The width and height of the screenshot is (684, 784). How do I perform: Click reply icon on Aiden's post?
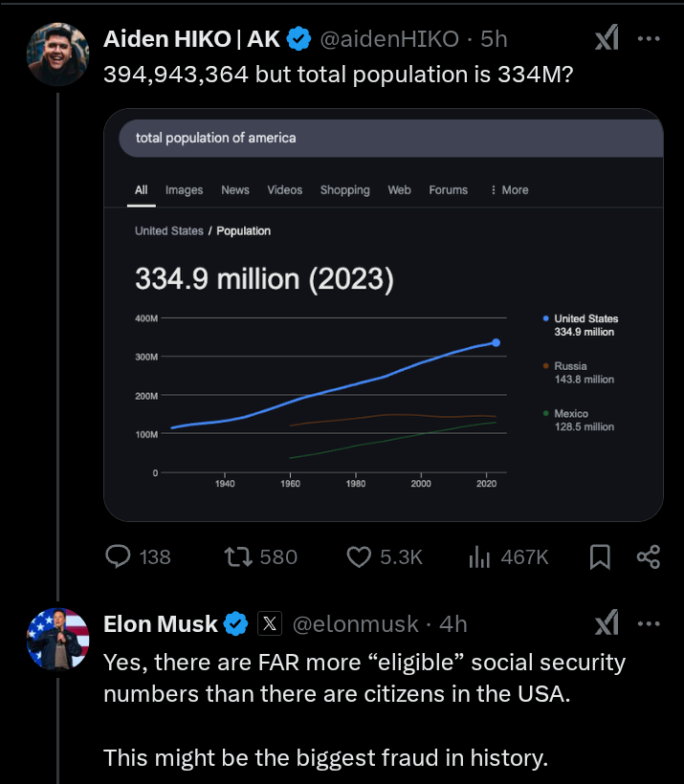coord(118,556)
